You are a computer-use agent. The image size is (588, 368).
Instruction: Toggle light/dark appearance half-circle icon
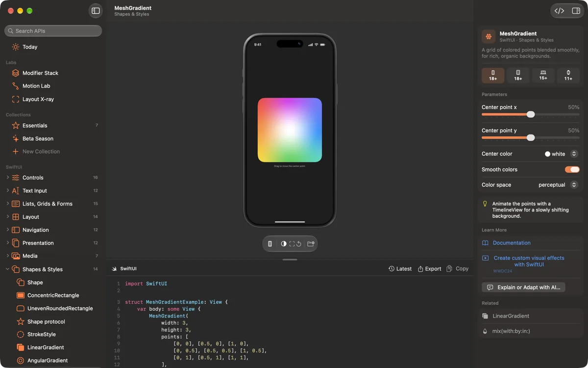coord(284,244)
